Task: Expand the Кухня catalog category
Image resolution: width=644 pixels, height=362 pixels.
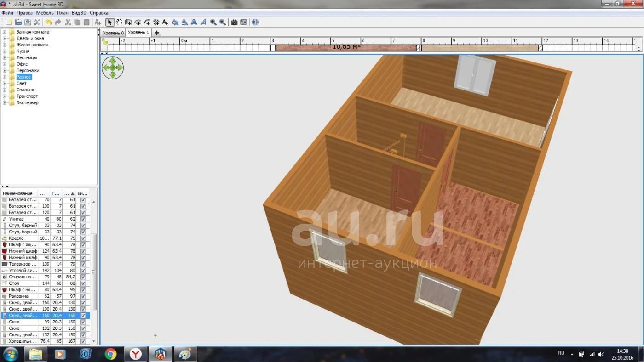Action: (x=5, y=51)
